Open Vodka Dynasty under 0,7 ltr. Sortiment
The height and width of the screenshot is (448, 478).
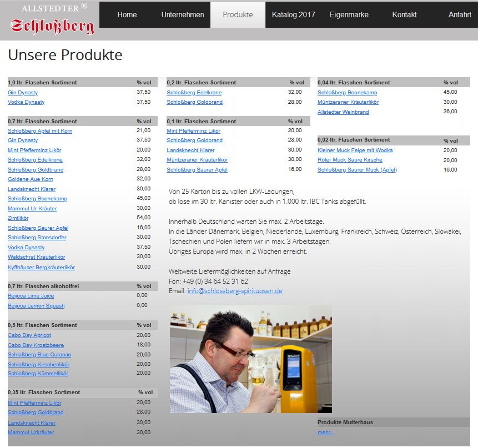point(26,248)
